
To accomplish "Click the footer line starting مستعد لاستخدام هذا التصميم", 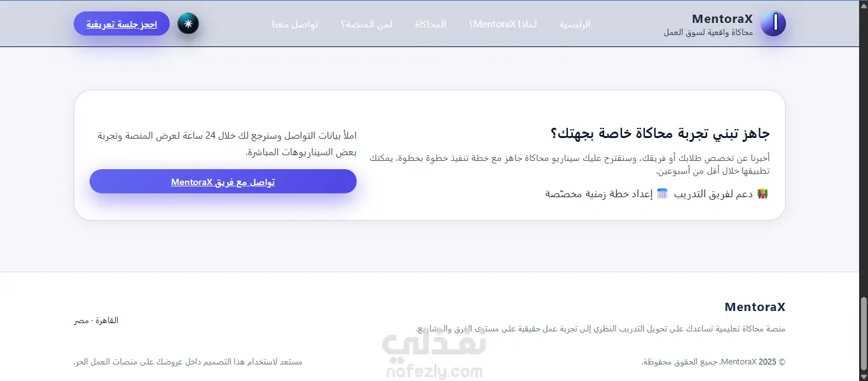I will (x=188, y=362).
